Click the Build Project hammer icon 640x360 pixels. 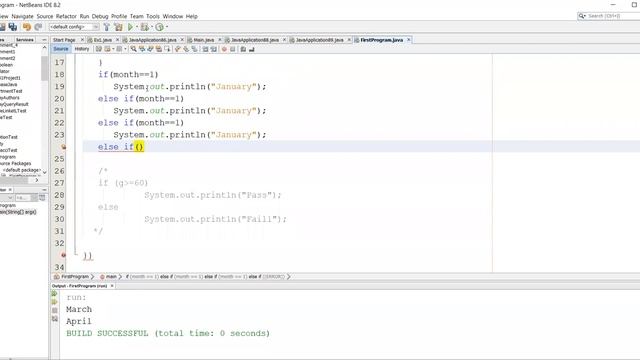pyautogui.click(x=107, y=27)
